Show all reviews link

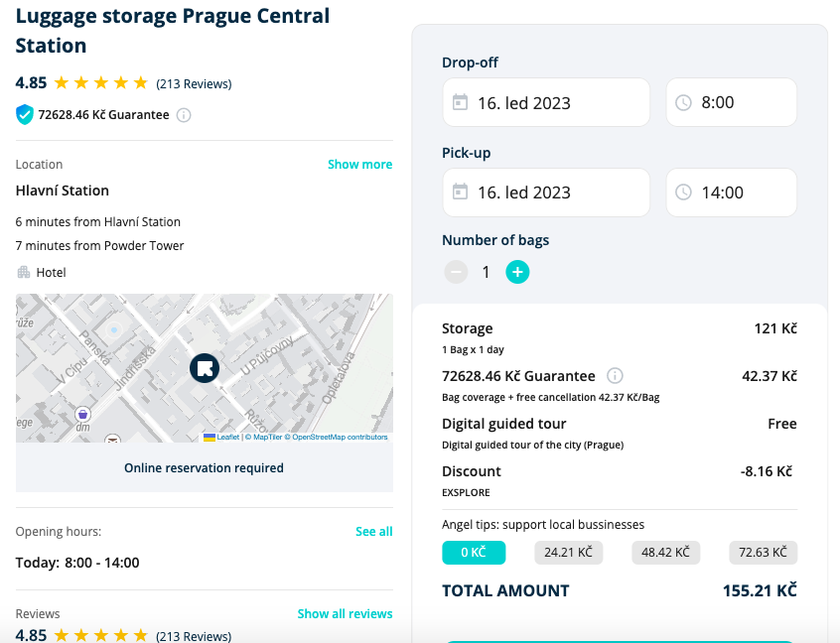point(345,614)
